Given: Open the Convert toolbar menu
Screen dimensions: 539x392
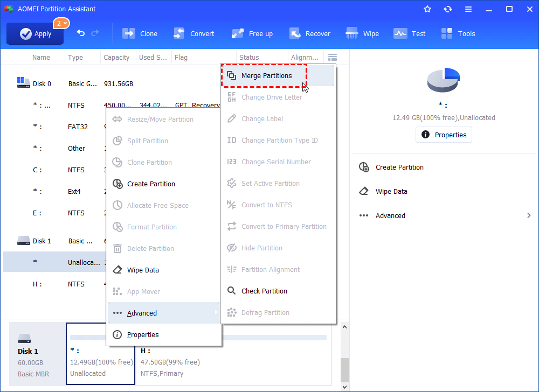Looking at the screenshot, I should [194, 33].
